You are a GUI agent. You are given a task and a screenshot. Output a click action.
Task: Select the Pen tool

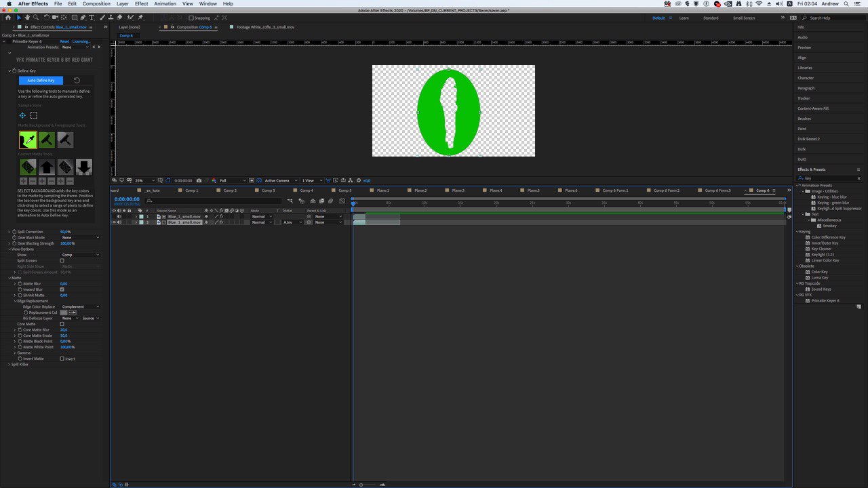coord(83,18)
